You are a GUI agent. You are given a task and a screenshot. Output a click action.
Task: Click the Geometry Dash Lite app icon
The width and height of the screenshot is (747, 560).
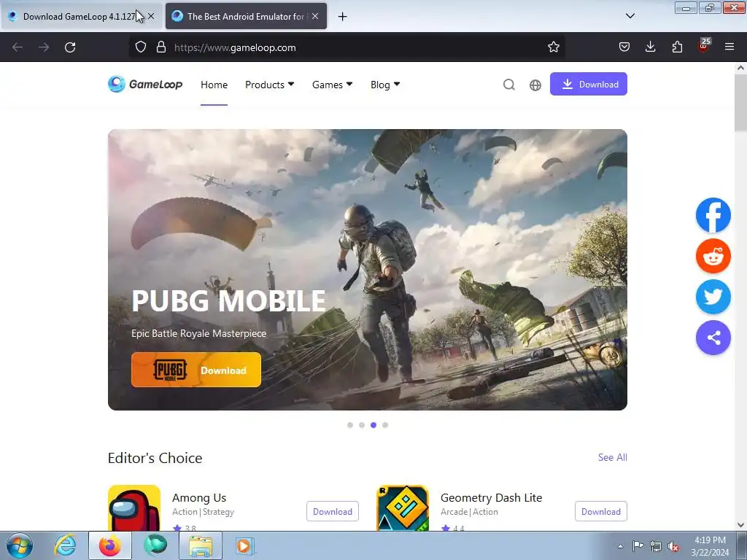point(403,508)
